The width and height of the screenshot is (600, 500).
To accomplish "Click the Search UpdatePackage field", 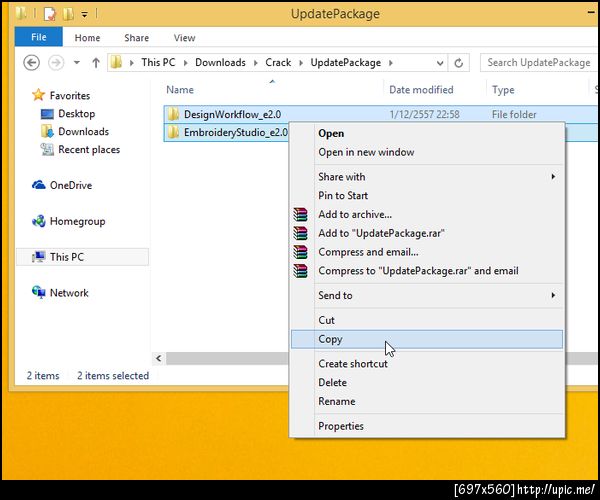I will (538, 62).
